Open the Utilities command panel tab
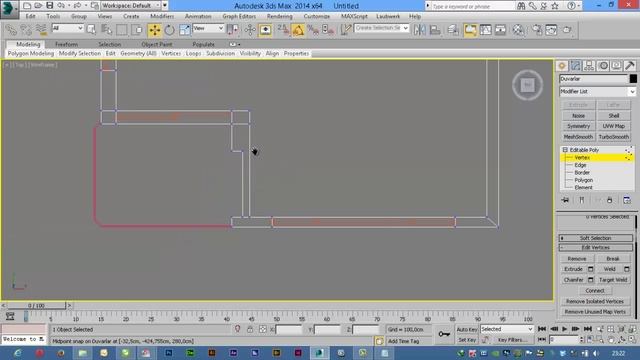The height and width of the screenshot is (360, 640). [630, 66]
